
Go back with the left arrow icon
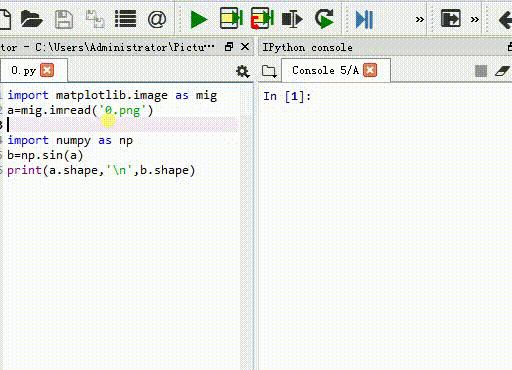505,19
